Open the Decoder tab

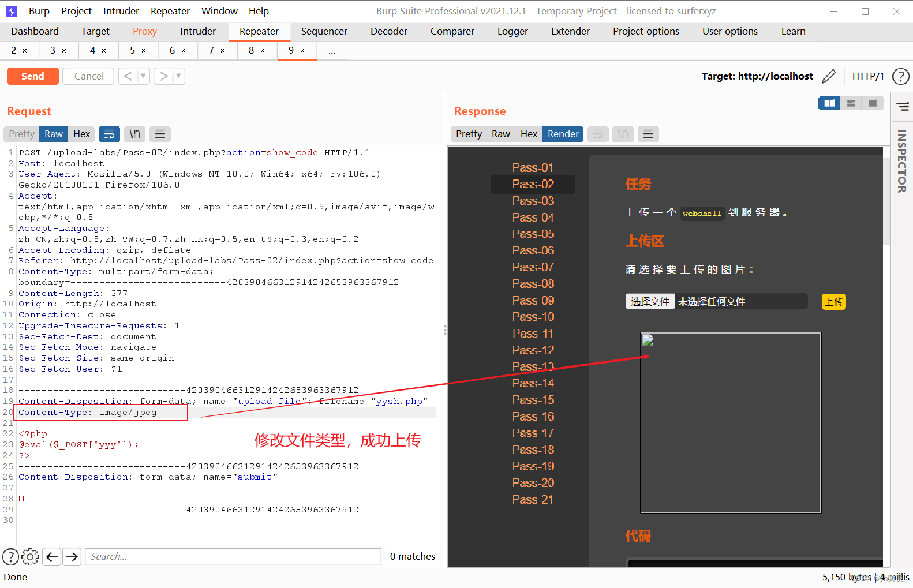click(389, 31)
